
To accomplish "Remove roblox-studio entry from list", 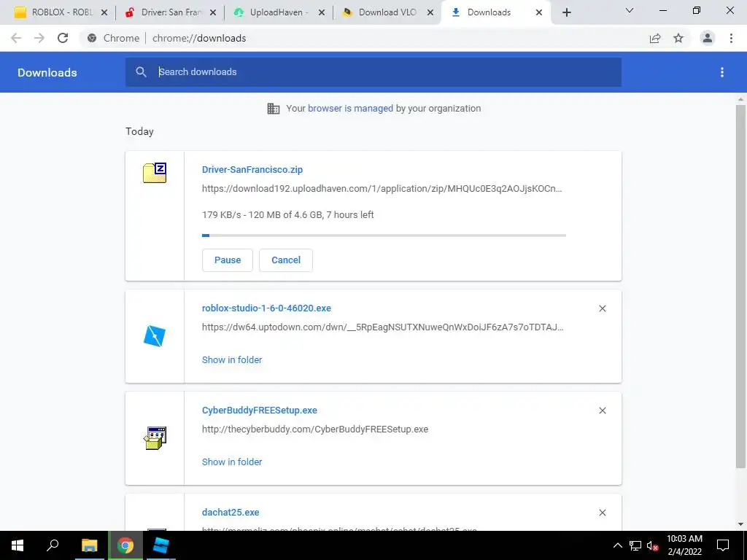I will pyautogui.click(x=602, y=308).
